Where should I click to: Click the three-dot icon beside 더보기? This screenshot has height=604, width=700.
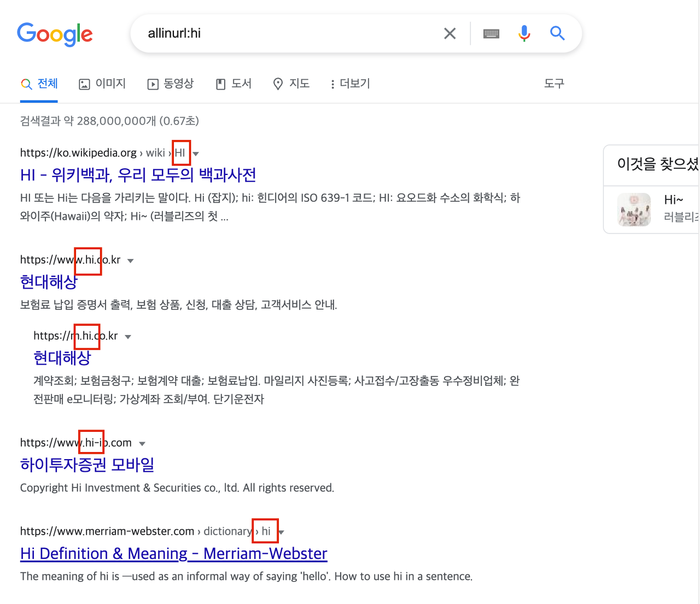pyautogui.click(x=332, y=85)
